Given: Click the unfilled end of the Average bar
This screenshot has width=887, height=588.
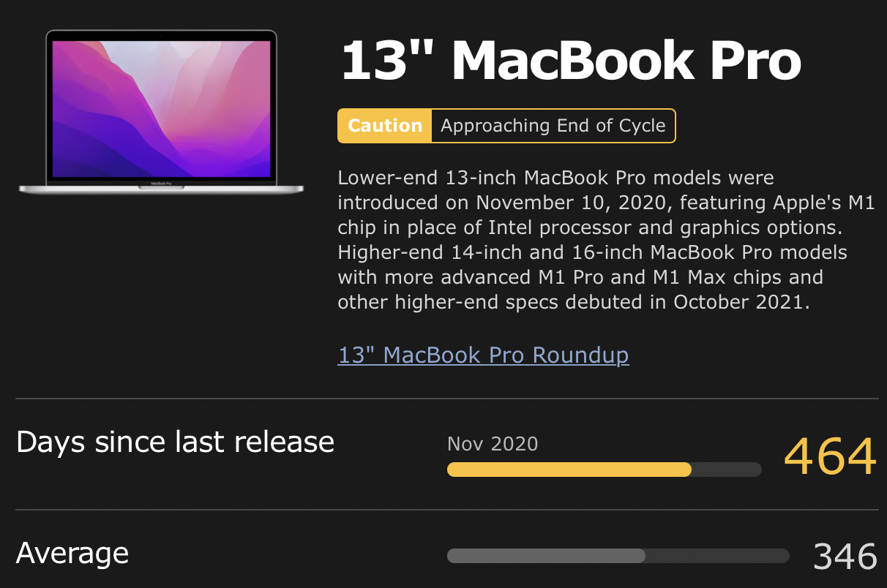Looking at the screenshot, I should tap(717, 556).
